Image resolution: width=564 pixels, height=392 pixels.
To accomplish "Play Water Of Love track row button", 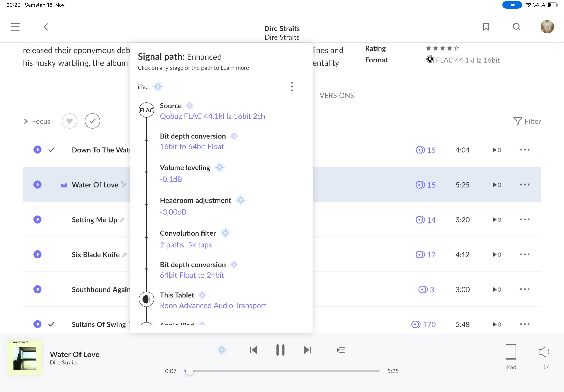I will point(37,184).
